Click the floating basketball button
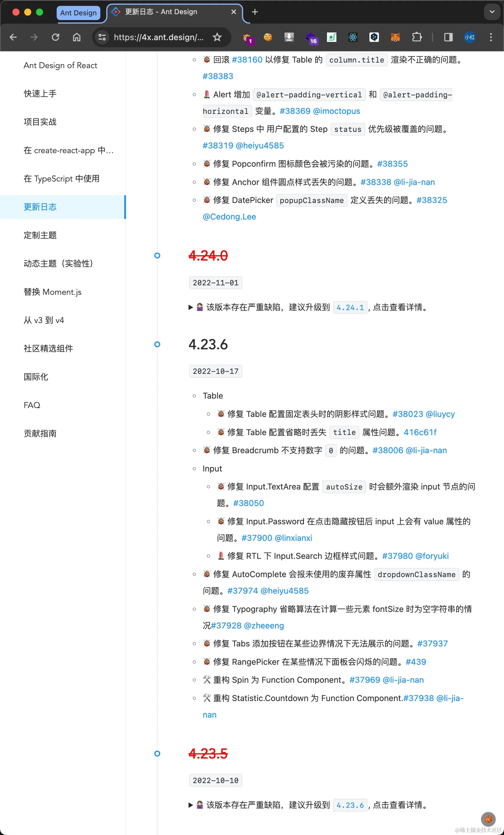Screen dimensions: 504x835 488,819
